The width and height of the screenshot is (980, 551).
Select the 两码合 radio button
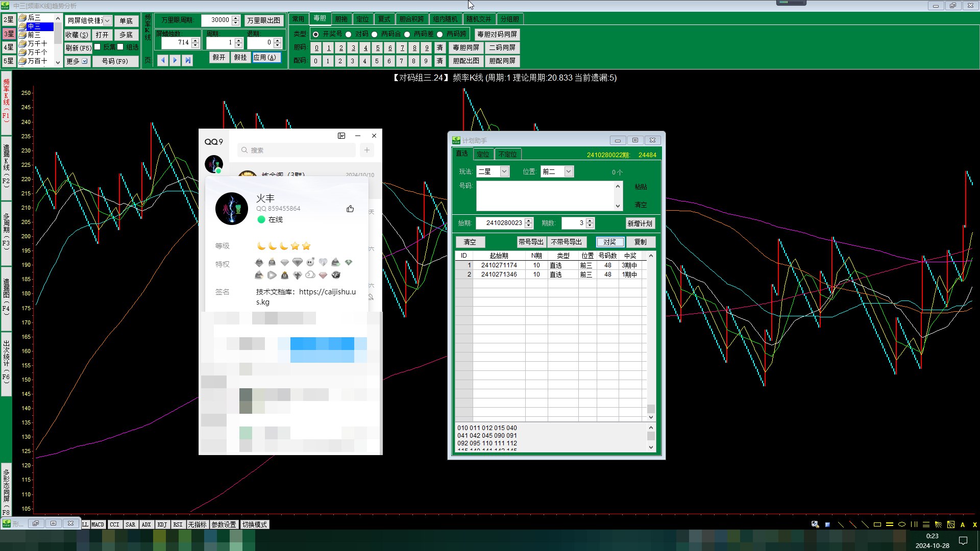tap(375, 34)
